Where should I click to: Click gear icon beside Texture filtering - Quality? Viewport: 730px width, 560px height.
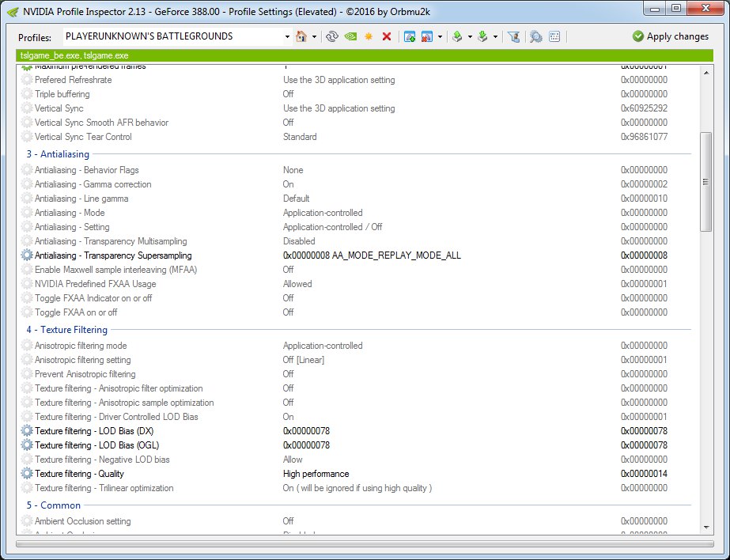[x=27, y=474]
